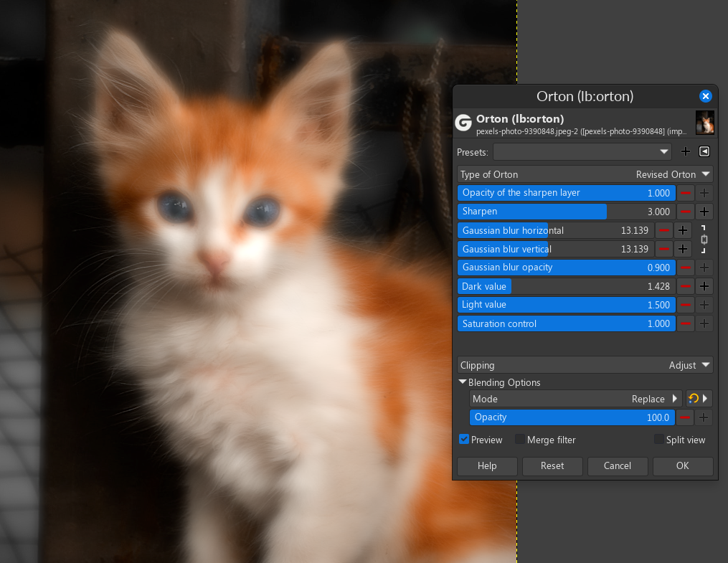Click the Dark value slider
This screenshot has width=728, height=563.
point(567,286)
